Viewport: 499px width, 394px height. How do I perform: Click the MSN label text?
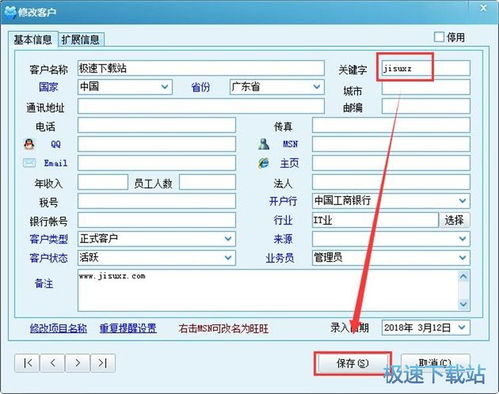290,144
